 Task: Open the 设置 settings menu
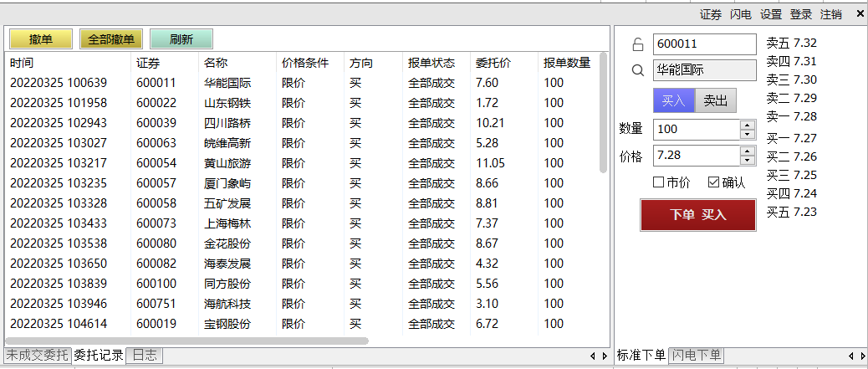770,15
